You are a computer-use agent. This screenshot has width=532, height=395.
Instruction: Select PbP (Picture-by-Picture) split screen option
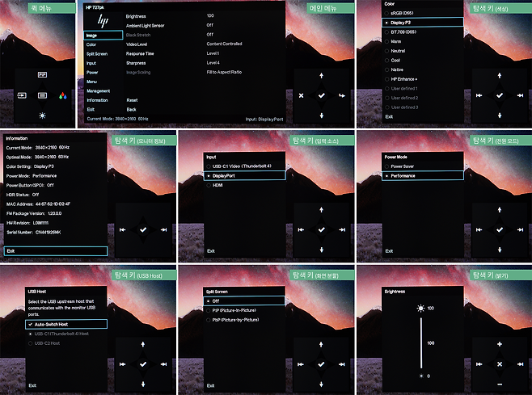[x=237, y=320]
